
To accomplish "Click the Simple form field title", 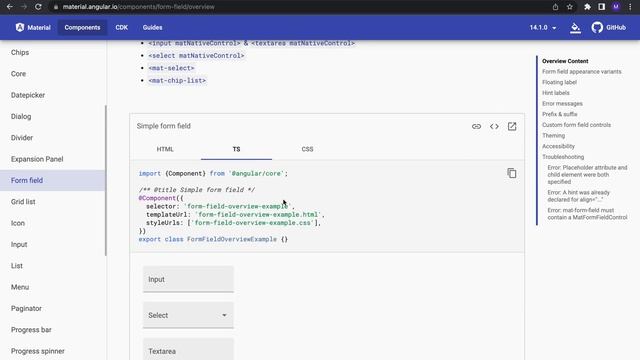I will (x=164, y=126).
